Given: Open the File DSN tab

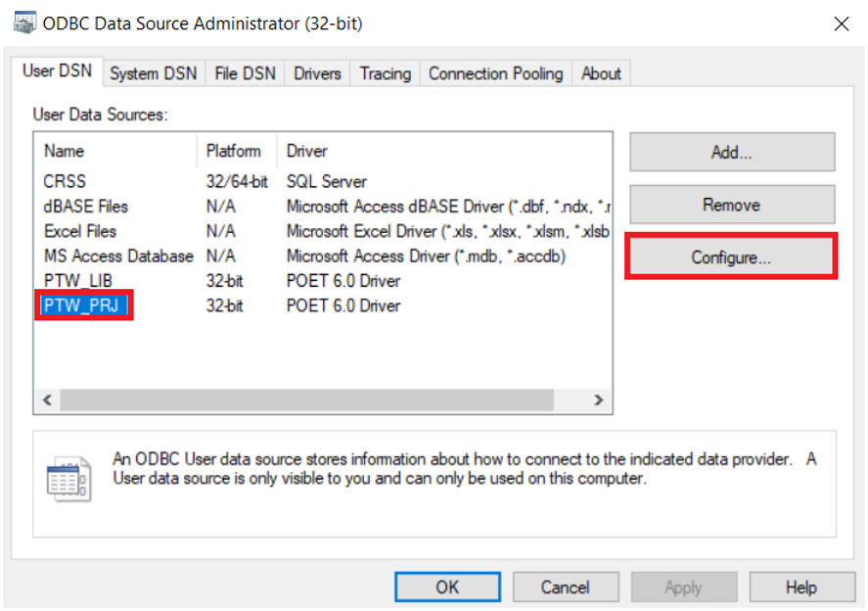Looking at the screenshot, I should click(x=245, y=73).
